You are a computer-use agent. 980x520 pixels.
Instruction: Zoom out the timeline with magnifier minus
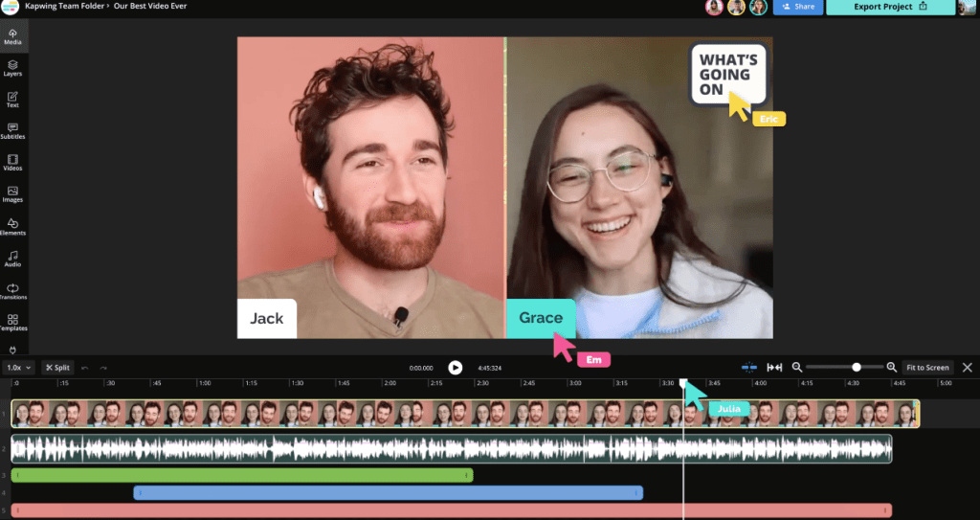coord(796,367)
